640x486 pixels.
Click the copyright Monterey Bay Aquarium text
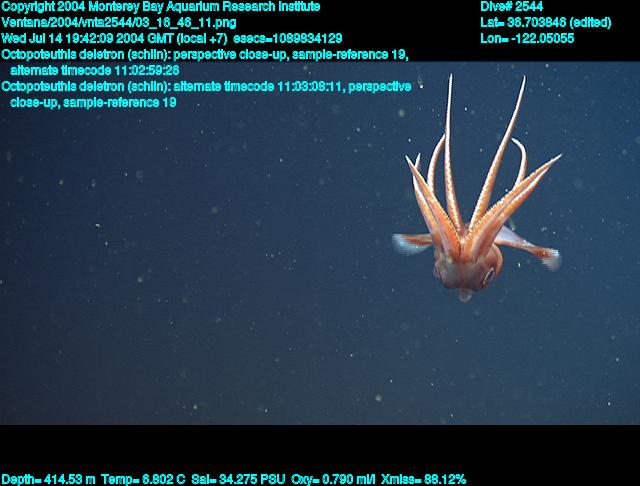click(161, 7)
